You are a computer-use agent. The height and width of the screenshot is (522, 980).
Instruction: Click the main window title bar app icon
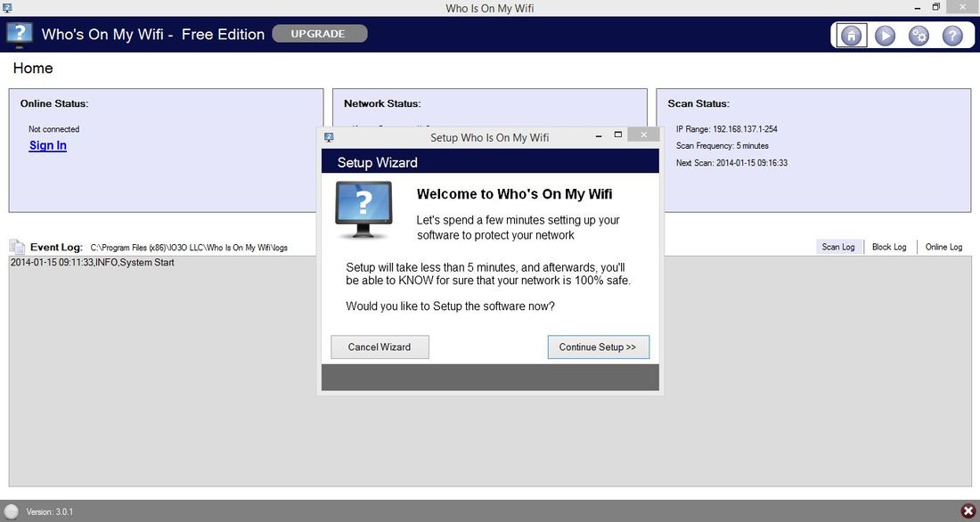(x=7, y=7)
